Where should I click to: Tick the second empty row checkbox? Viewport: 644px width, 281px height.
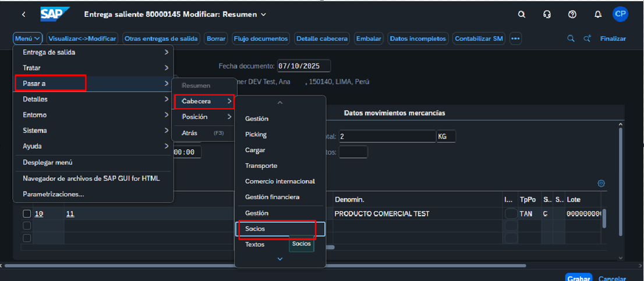[x=27, y=226]
